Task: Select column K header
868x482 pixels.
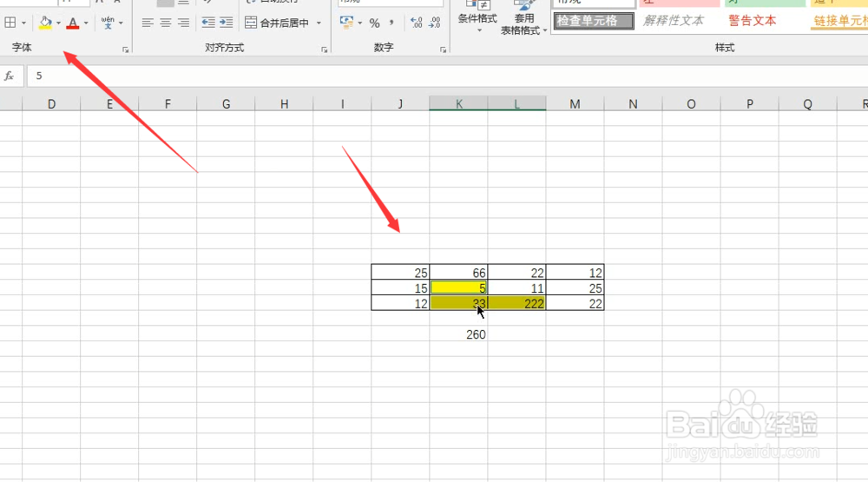Action: [x=458, y=103]
